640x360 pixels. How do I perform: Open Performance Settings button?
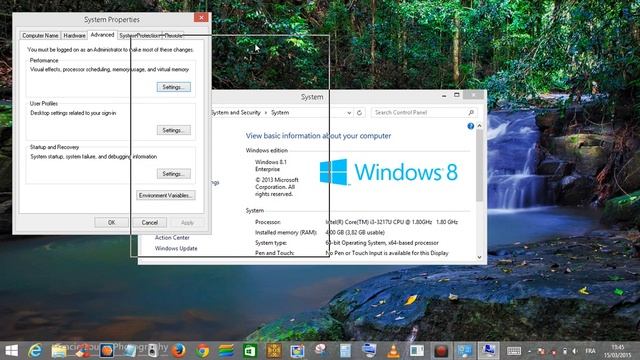click(x=173, y=87)
